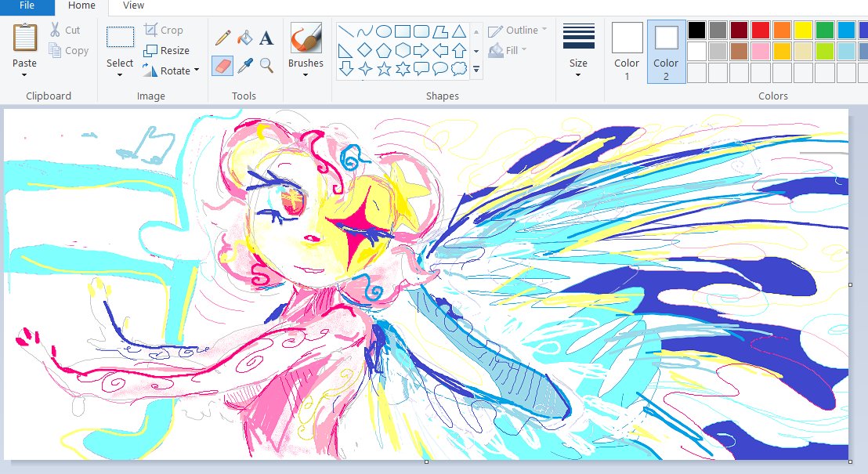Click the canvas right-edge middle resize handle
The image size is (868, 474).
pos(851,284)
